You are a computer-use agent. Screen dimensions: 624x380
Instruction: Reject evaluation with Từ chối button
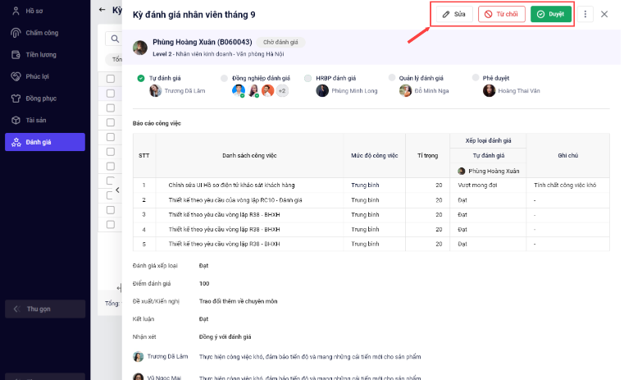[501, 14]
